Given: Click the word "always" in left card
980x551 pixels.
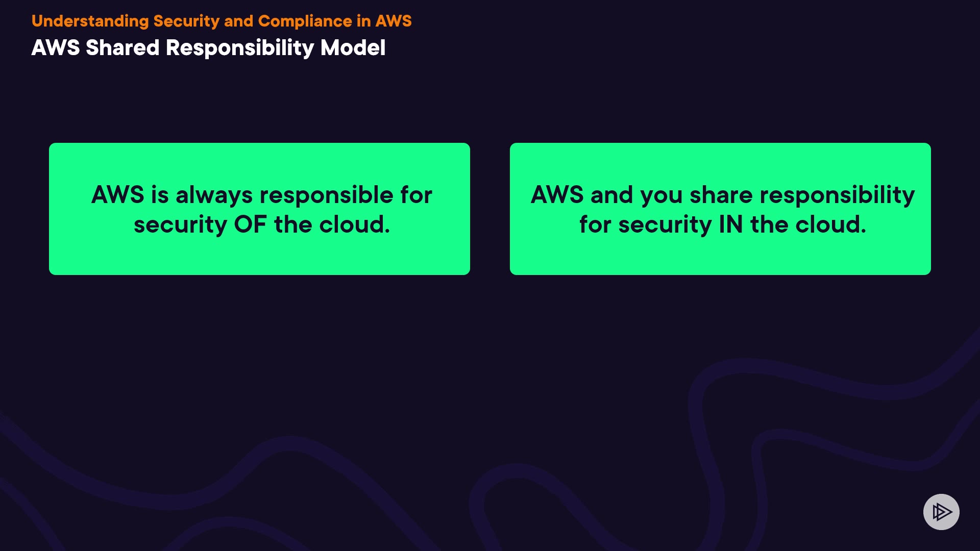Looking at the screenshot, I should click(x=214, y=195).
